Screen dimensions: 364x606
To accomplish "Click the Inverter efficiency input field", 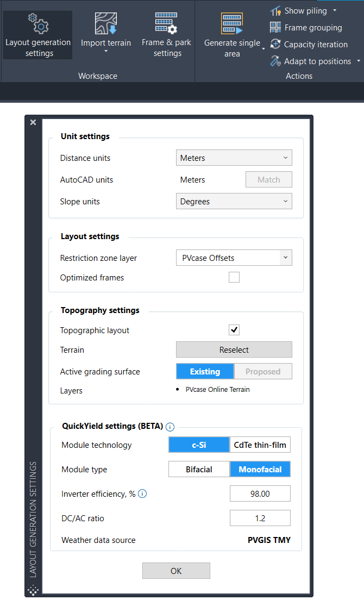I will (x=260, y=494).
